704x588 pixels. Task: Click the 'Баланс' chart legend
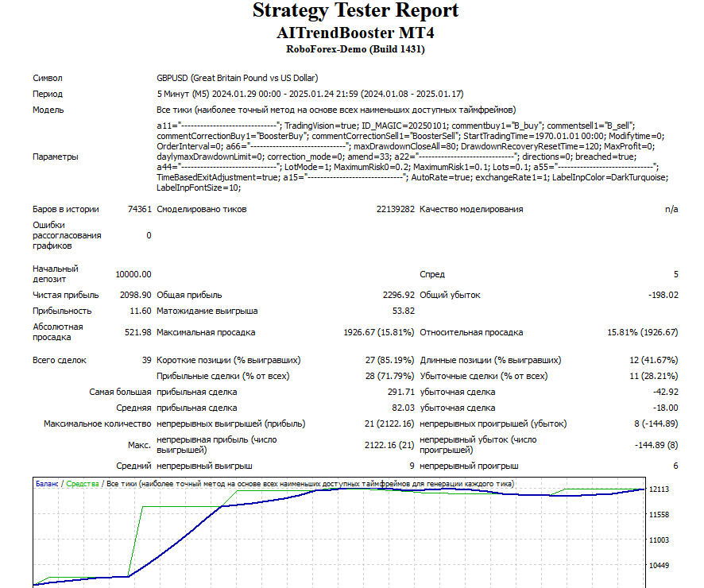[x=47, y=484]
